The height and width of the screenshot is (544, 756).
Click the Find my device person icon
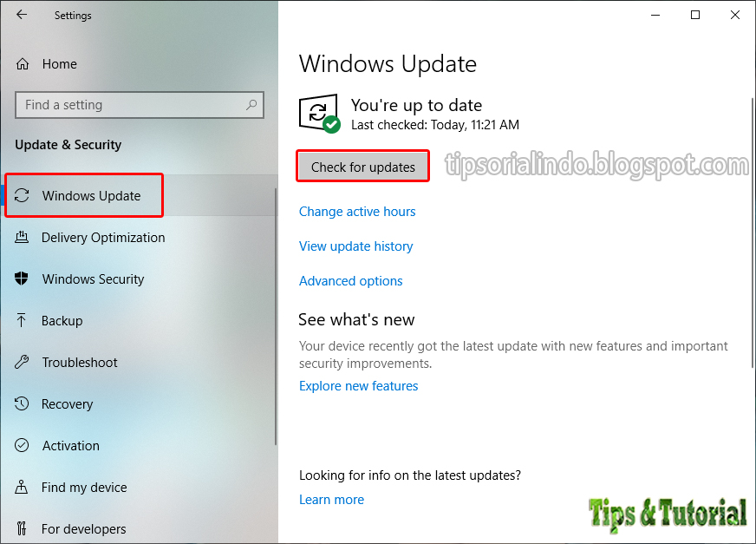(21, 487)
